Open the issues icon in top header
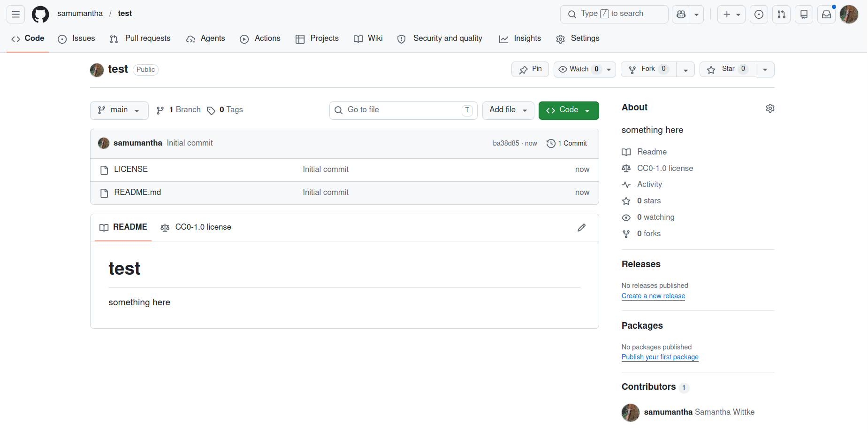Viewport: 868px width, 433px height. tap(759, 14)
